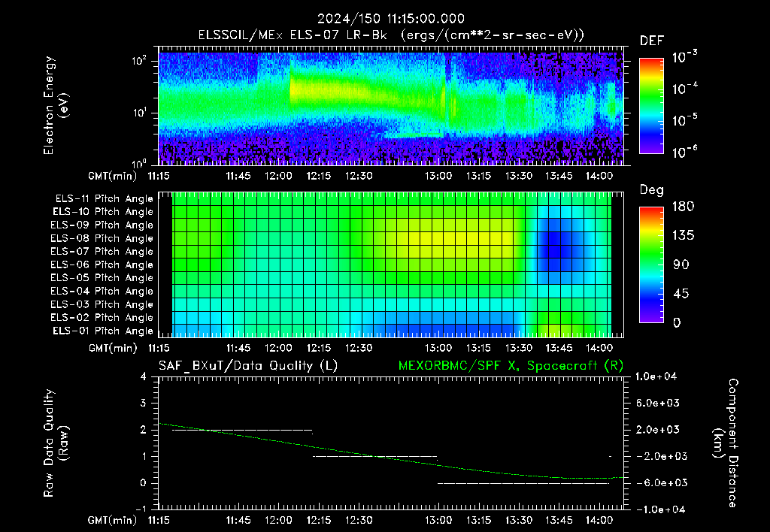The width and height of the screenshot is (770, 532).
Task: Click the 10^-5 DEF scale value
Action: click(684, 119)
